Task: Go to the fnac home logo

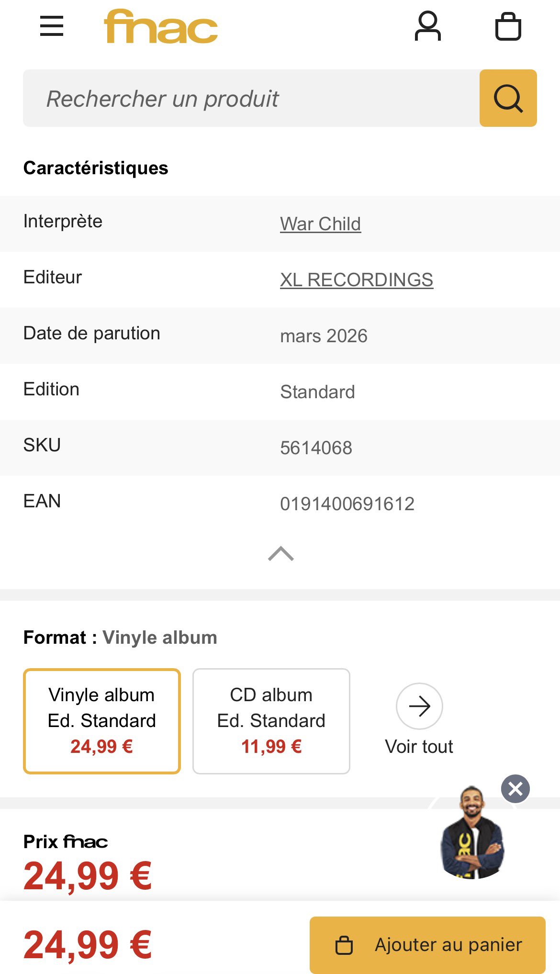Action: [161, 27]
